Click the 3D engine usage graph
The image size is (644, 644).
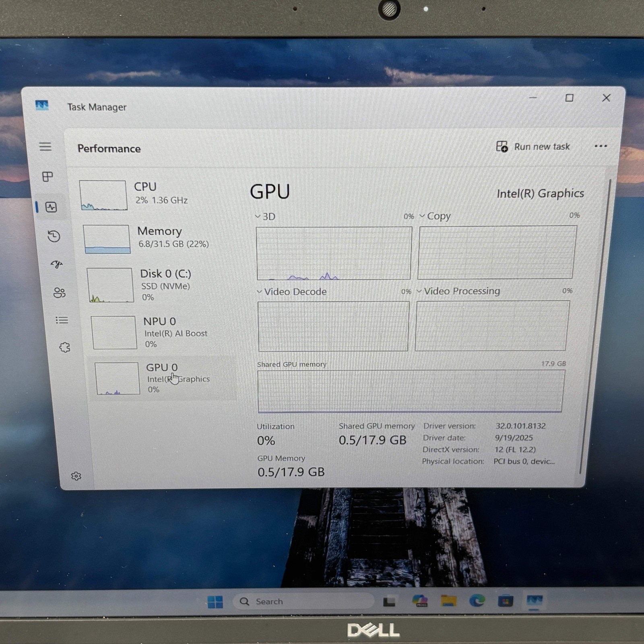click(x=334, y=253)
